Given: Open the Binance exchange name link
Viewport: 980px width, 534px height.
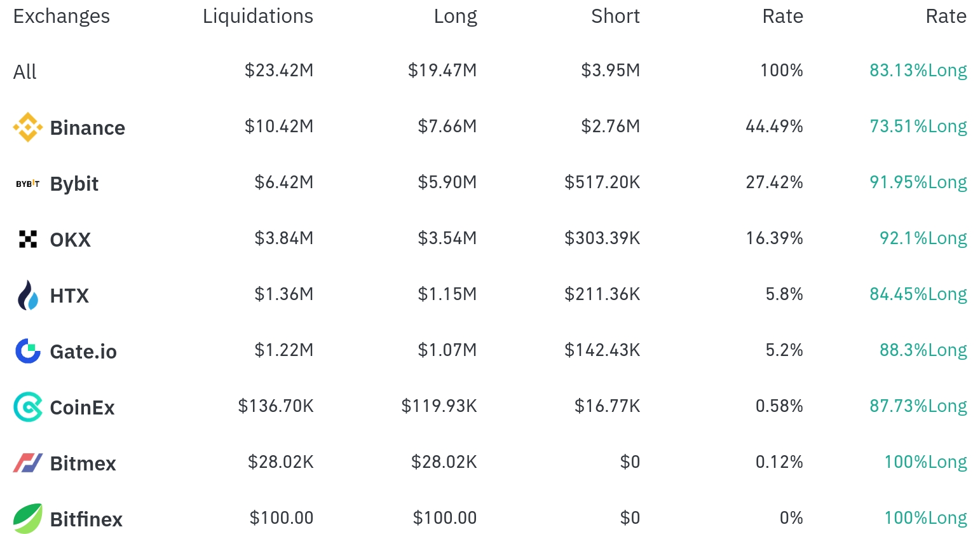Looking at the screenshot, I should pyautogui.click(x=88, y=128).
